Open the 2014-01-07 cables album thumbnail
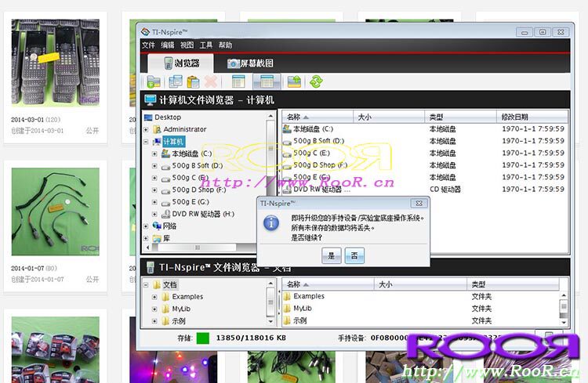This screenshot has height=383, width=588. 56,211
